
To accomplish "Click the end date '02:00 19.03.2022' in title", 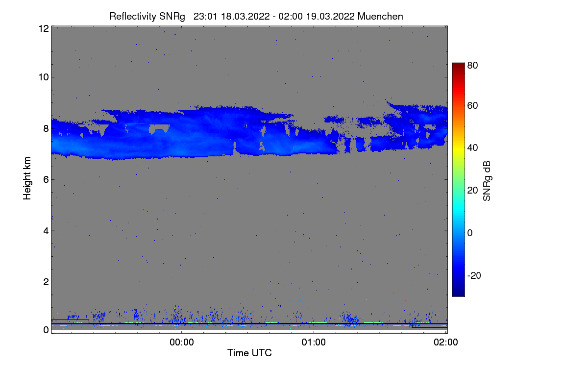I will click(317, 17).
